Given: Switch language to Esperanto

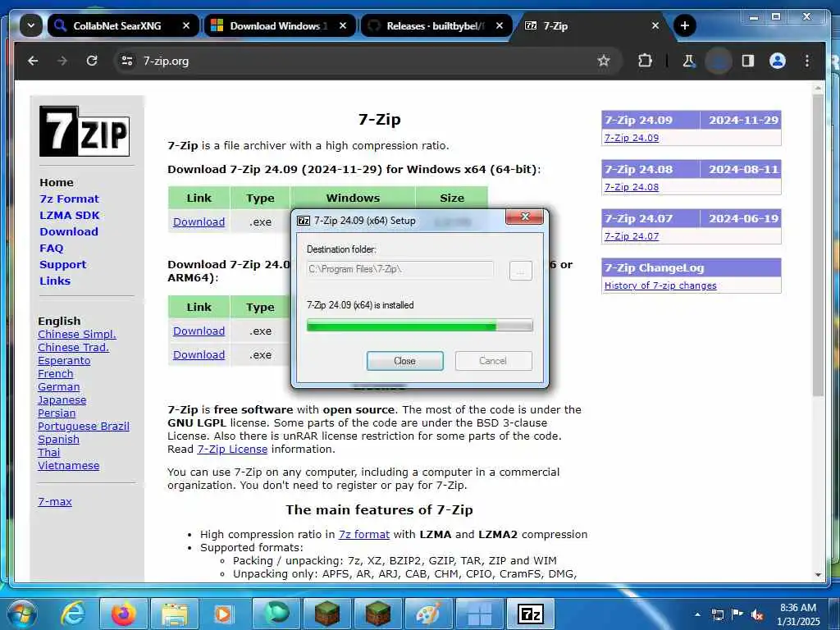Looking at the screenshot, I should click(x=64, y=361).
